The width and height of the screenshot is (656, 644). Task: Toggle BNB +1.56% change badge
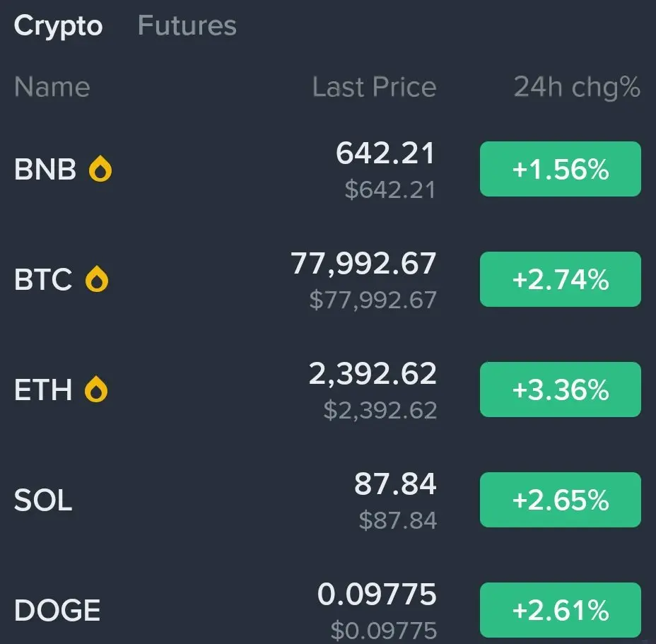[560, 169]
